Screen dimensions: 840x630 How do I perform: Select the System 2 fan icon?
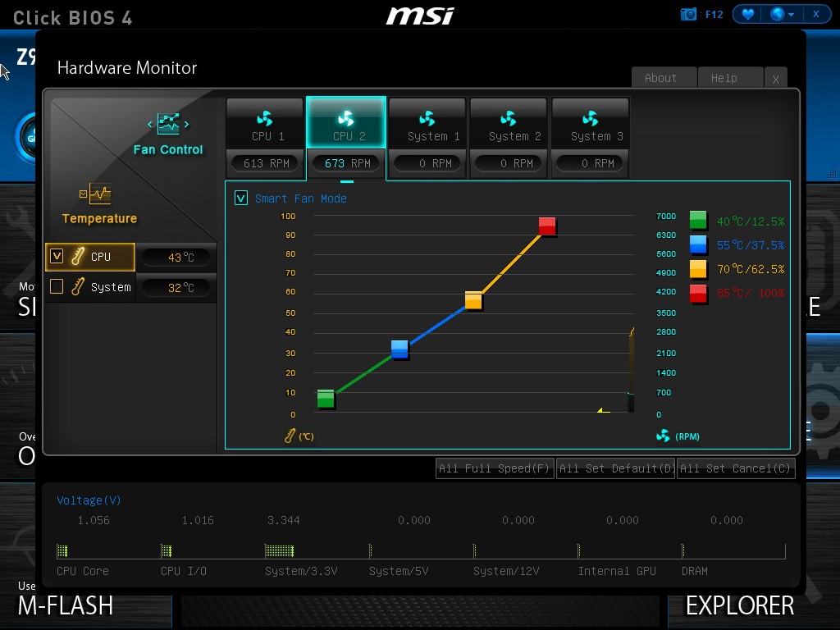508,119
